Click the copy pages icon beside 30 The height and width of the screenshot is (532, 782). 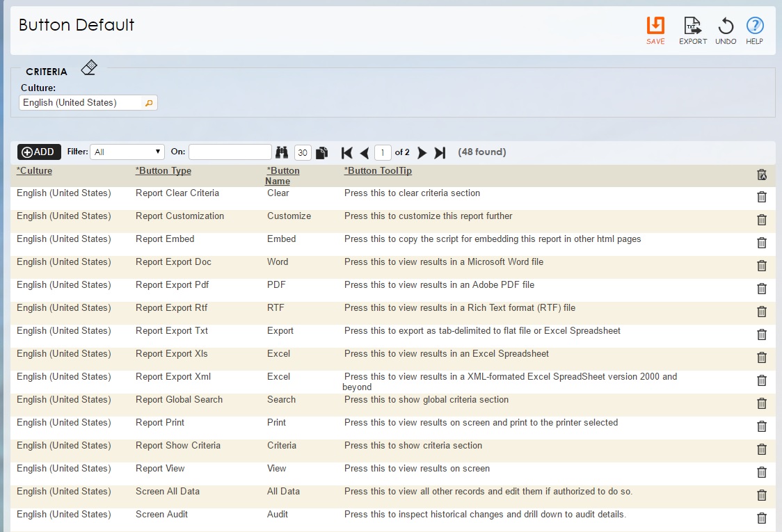click(x=322, y=152)
